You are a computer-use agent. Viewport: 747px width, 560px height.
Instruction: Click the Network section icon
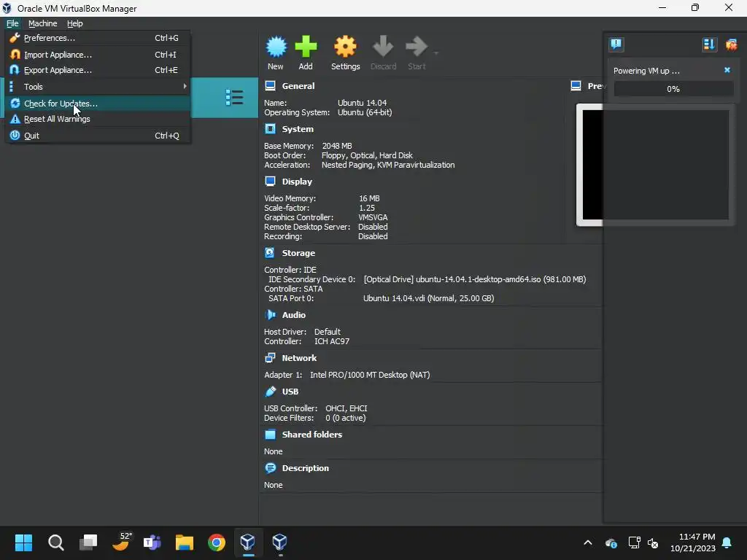pyautogui.click(x=270, y=357)
